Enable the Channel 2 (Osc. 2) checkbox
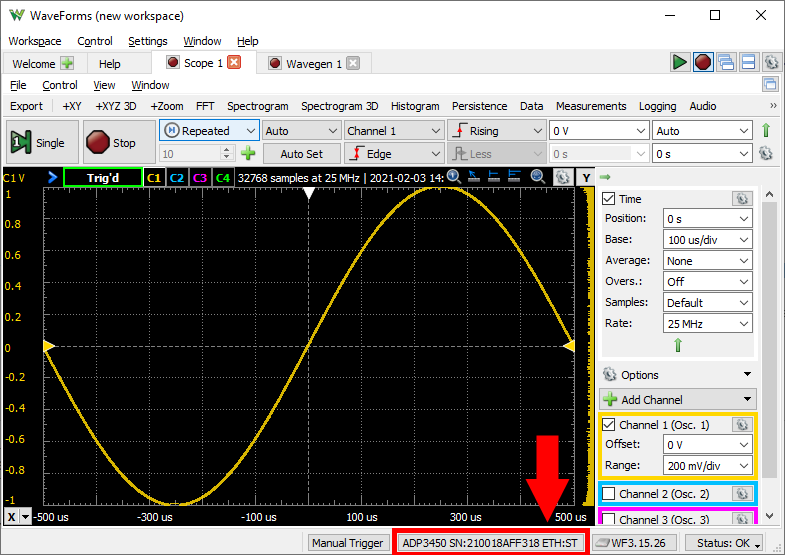 (608, 493)
